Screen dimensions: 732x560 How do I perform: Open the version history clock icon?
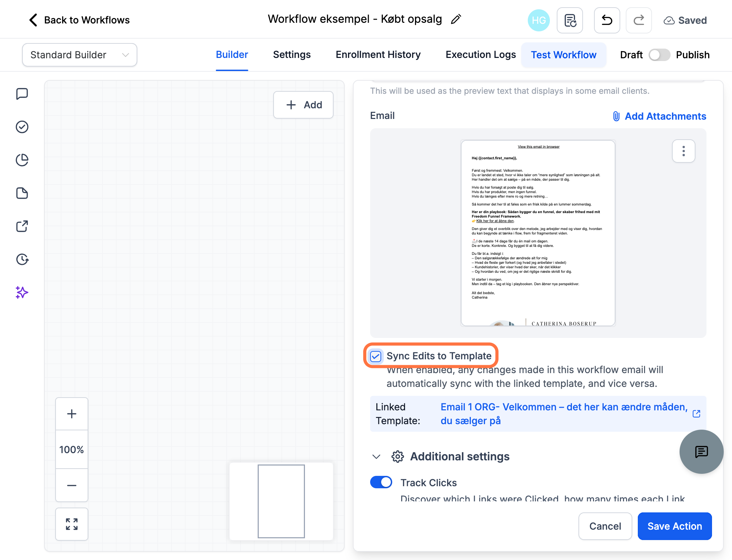(x=22, y=259)
